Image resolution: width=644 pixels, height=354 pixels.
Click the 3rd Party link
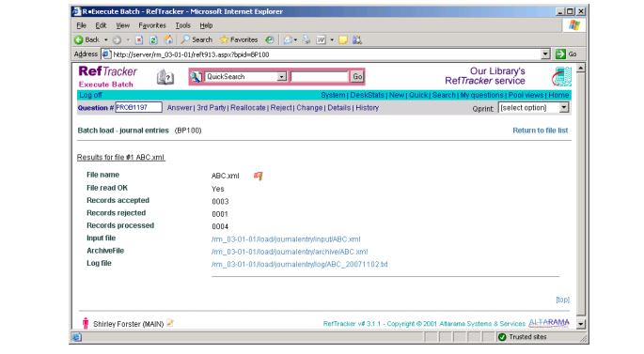coord(212,108)
